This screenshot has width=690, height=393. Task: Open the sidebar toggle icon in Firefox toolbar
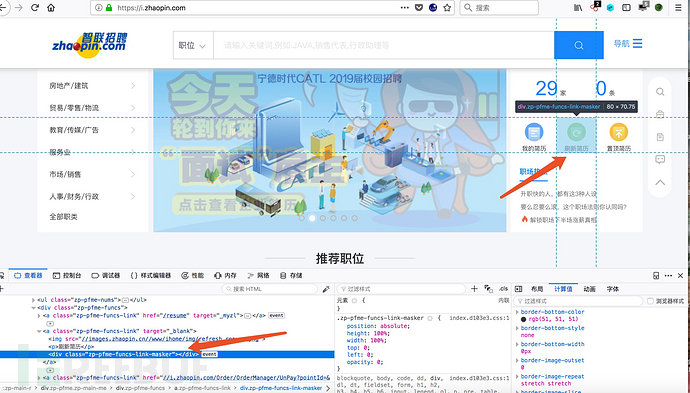coord(626,7)
